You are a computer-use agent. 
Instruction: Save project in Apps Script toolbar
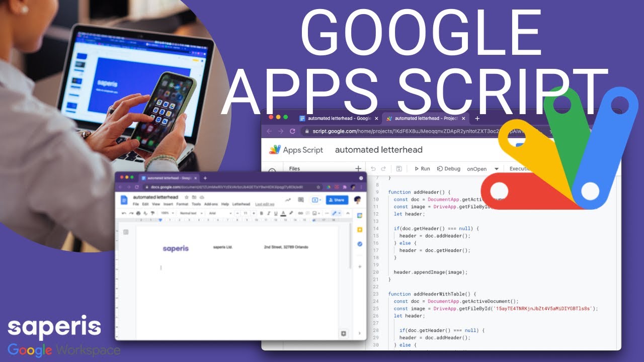[399, 169]
